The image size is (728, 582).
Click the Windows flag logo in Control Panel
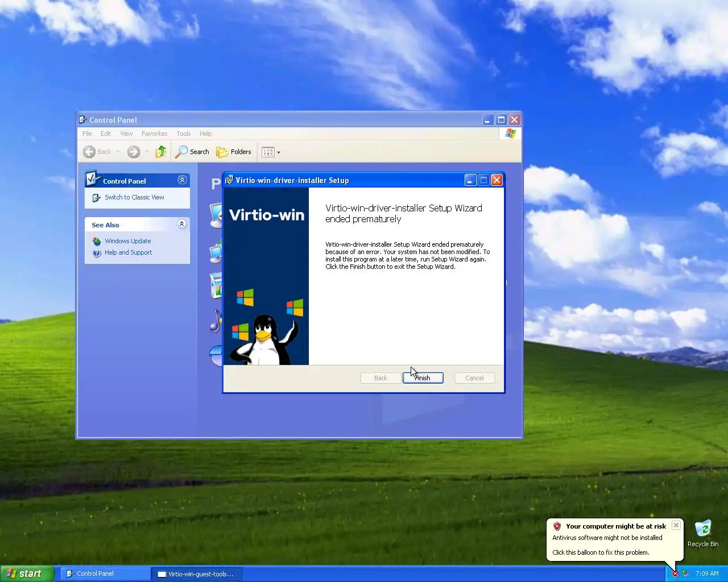(510, 134)
